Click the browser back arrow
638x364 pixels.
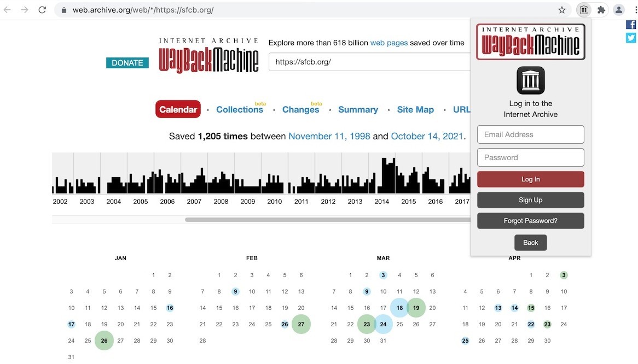(x=7, y=10)
